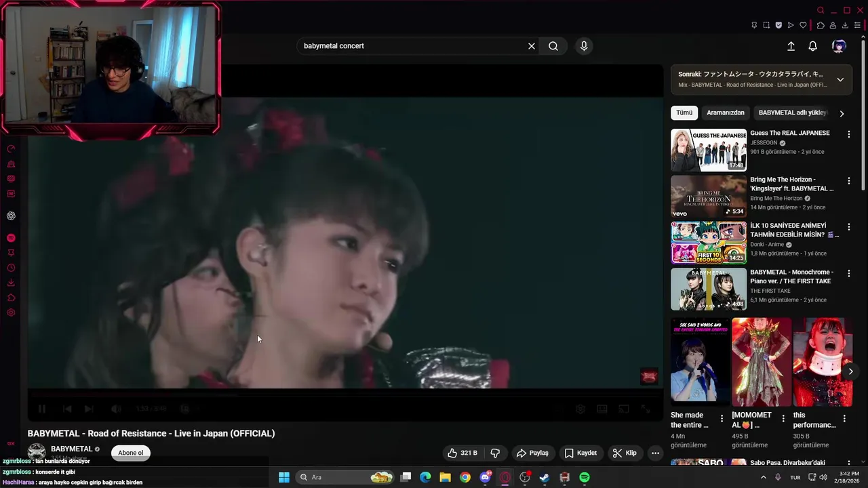Show more filter chips with right arrow
The height and width of the screenshot is (488, 868).
(842, 113)
